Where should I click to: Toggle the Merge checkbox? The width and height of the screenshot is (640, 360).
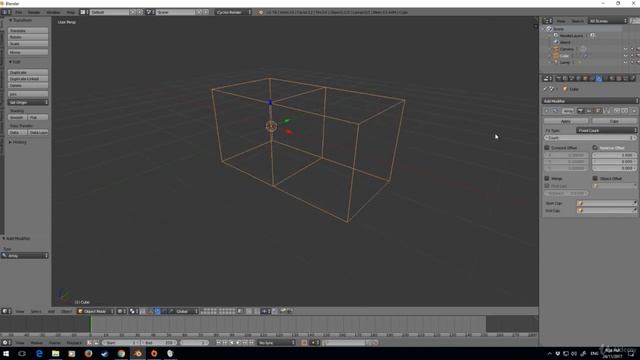[x=547, y=179]
